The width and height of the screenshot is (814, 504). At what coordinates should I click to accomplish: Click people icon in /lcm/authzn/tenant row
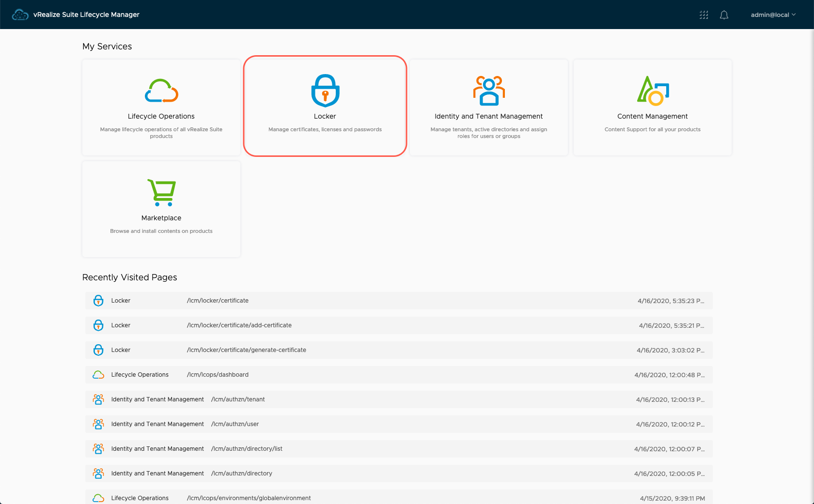click(x=98, y=399)
